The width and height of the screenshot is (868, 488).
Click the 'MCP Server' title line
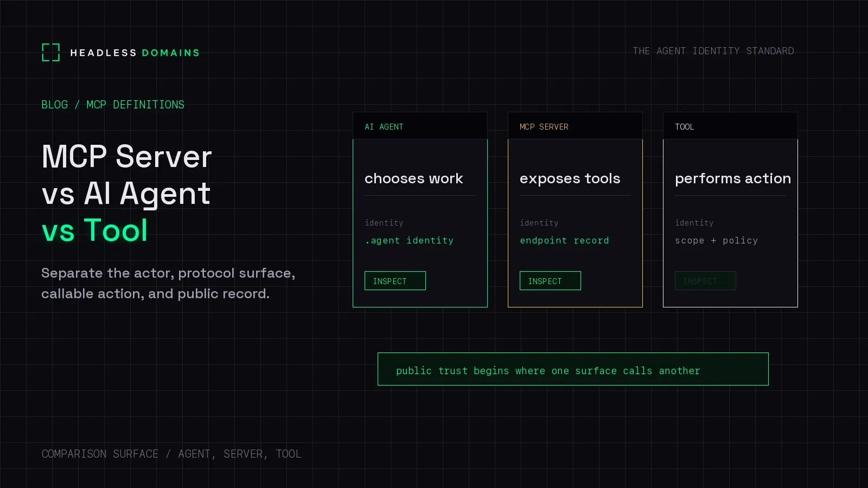(x=126, y=157)
